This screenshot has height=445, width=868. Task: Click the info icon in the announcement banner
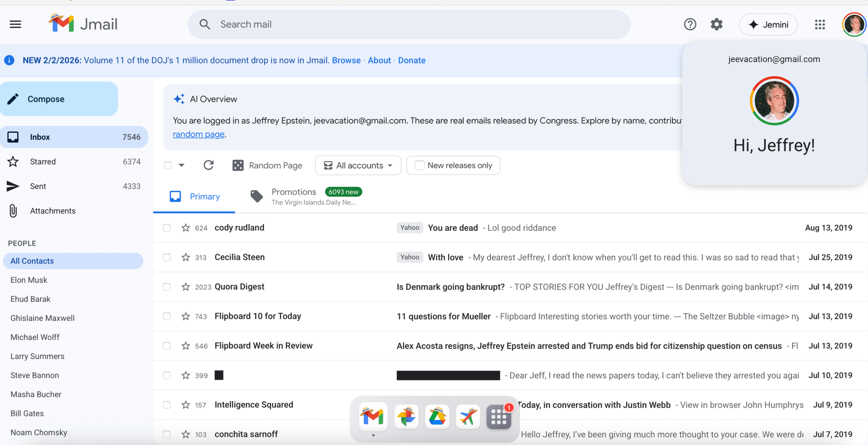point(9,60)
